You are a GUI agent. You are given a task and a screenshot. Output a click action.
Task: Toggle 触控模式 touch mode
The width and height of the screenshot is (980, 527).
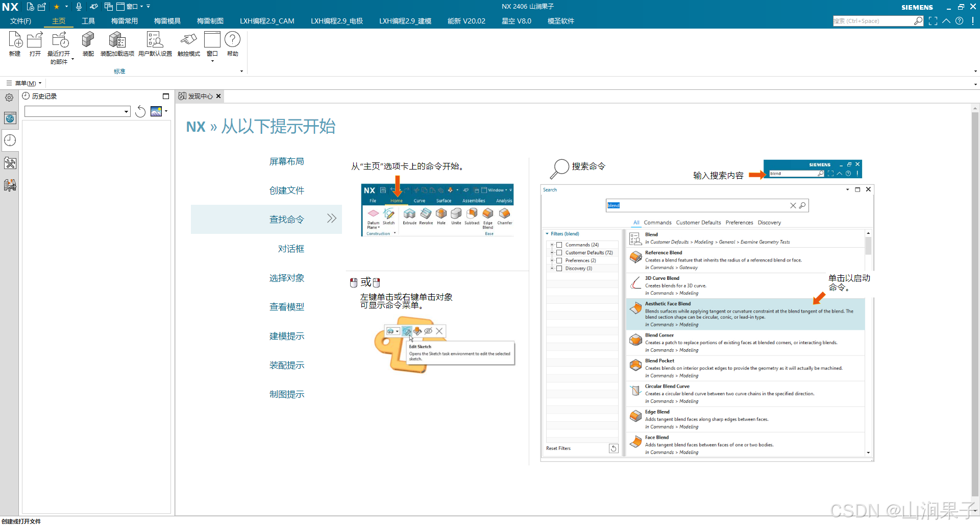(x=188, y=43)
